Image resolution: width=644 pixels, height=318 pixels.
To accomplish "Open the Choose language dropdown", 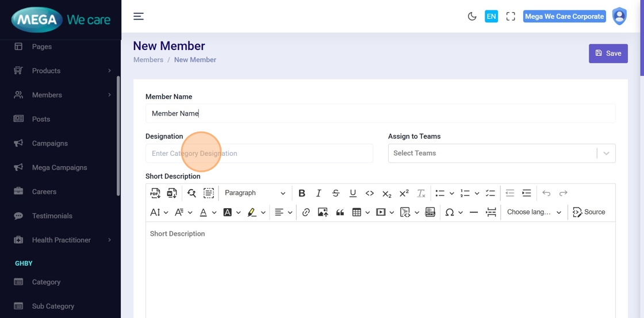I will [x=534, y=212].
